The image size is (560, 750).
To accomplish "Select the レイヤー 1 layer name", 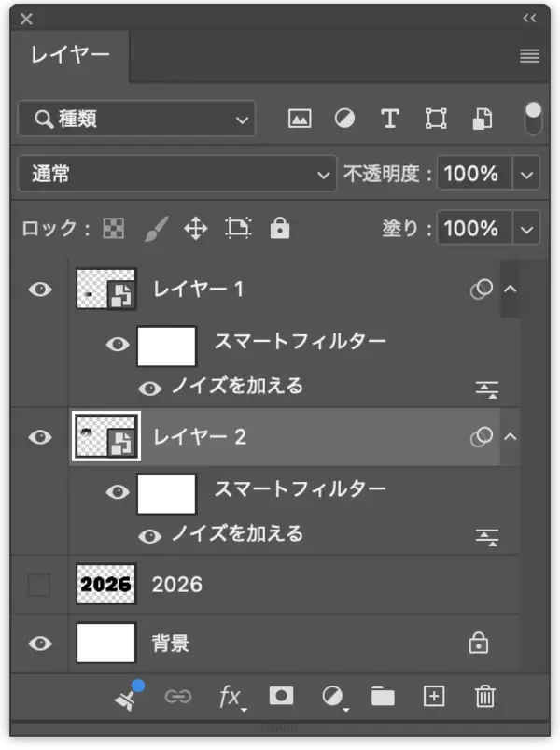I will point(198,289).
